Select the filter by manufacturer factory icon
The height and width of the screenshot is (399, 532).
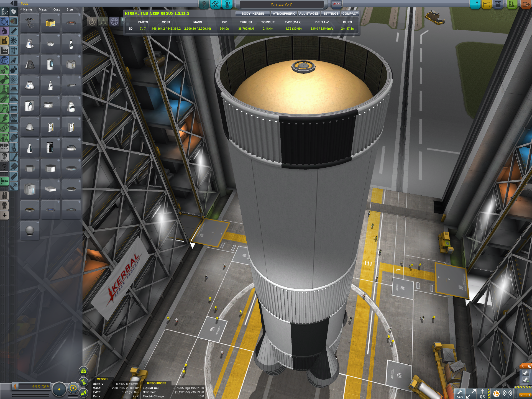(x=4, y=50)
